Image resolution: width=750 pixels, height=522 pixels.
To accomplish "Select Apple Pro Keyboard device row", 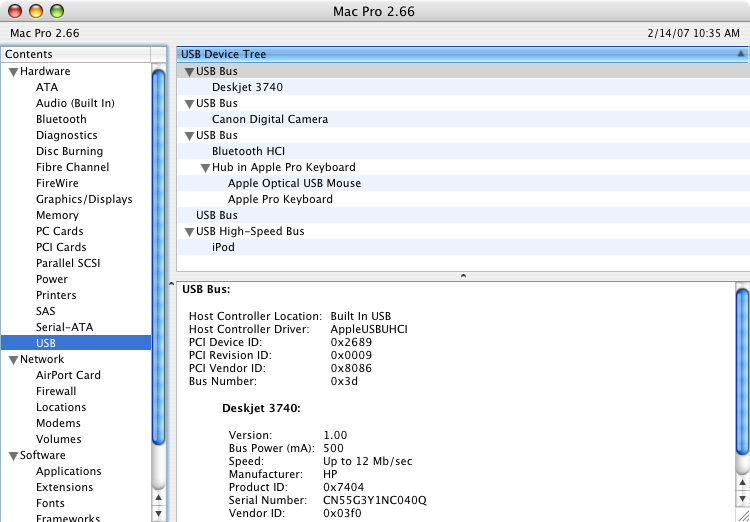I will click(463, 199).
